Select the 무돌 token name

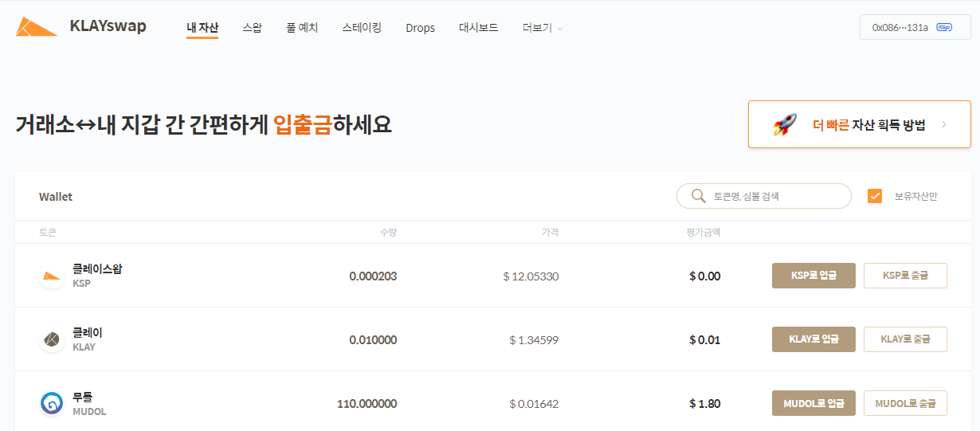pyautogui.click(x=83, y=397)
